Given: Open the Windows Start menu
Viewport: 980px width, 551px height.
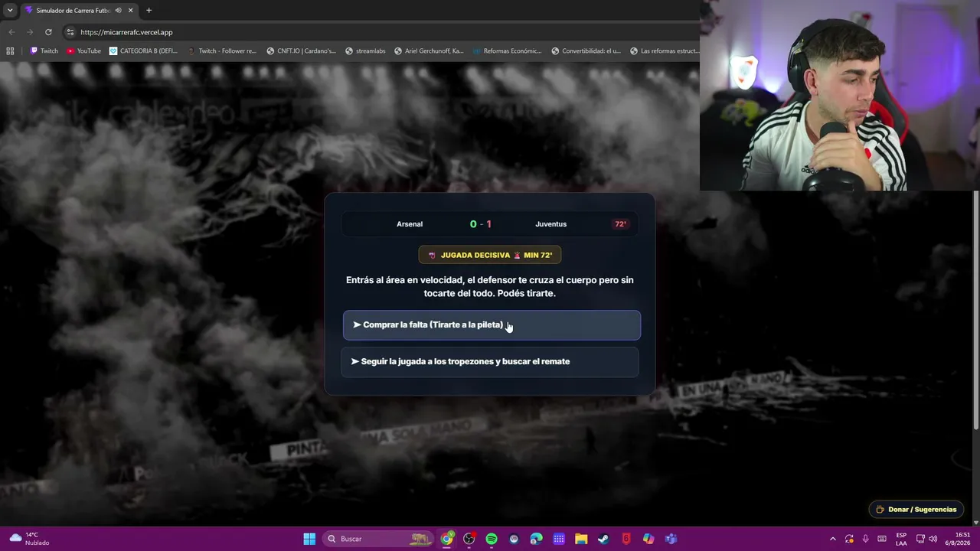Looking at the screenshot, I should click(309, 539).
